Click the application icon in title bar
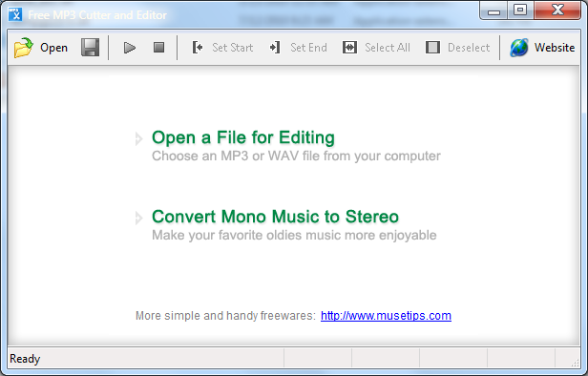This screenshot has width=588, height=376. [x=15, y=14]
